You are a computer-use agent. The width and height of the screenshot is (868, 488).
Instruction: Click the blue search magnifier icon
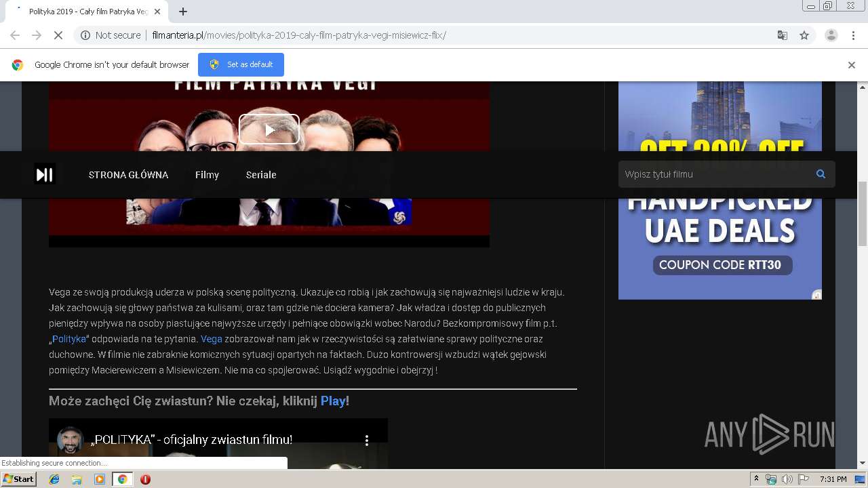821,174
